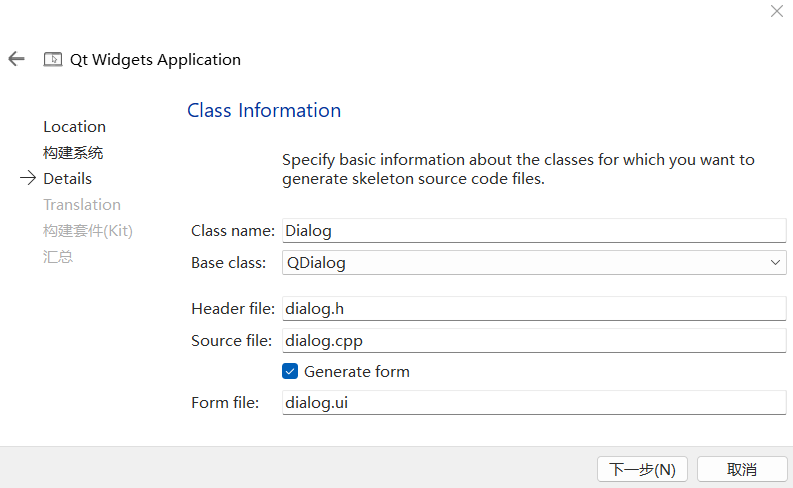Go back using the left arrow
Screen dimensions: 793x488
[x=16, y=59]
